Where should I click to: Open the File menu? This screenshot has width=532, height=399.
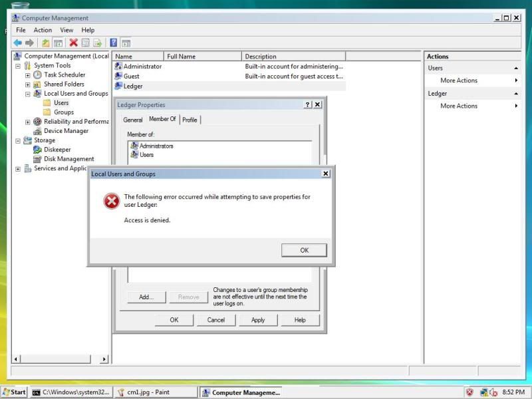21,30
